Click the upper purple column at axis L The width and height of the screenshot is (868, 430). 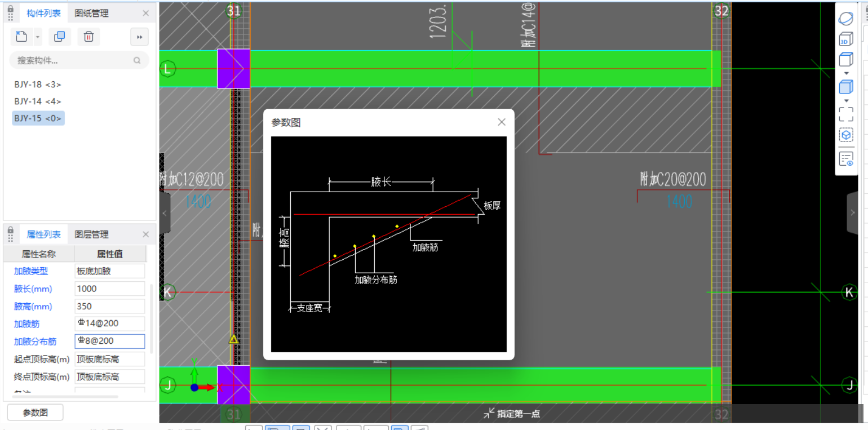click(x=233, y=68)
